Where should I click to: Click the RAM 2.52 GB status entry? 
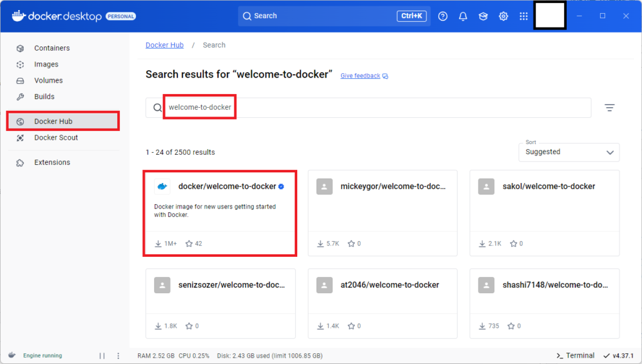pos(156,356)
